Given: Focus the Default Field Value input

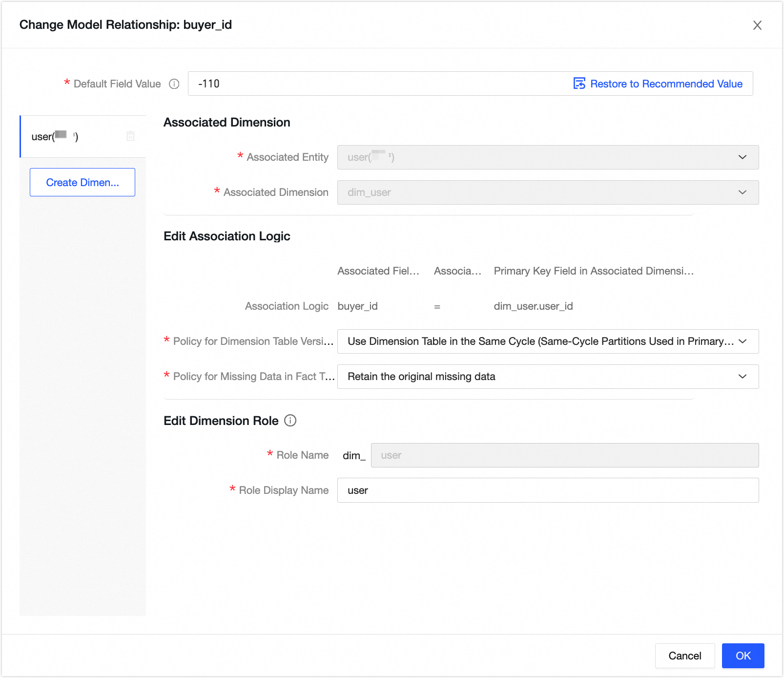Looking at the screenshot, I should pyautogui.click(x=376, y=84).
